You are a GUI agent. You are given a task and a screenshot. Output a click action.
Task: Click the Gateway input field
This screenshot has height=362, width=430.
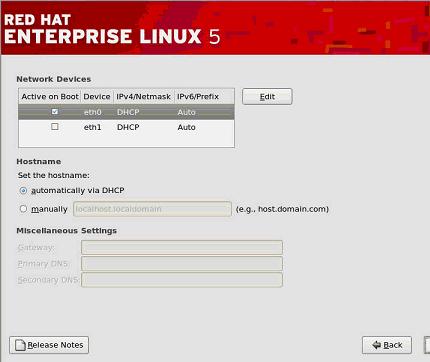182,247
